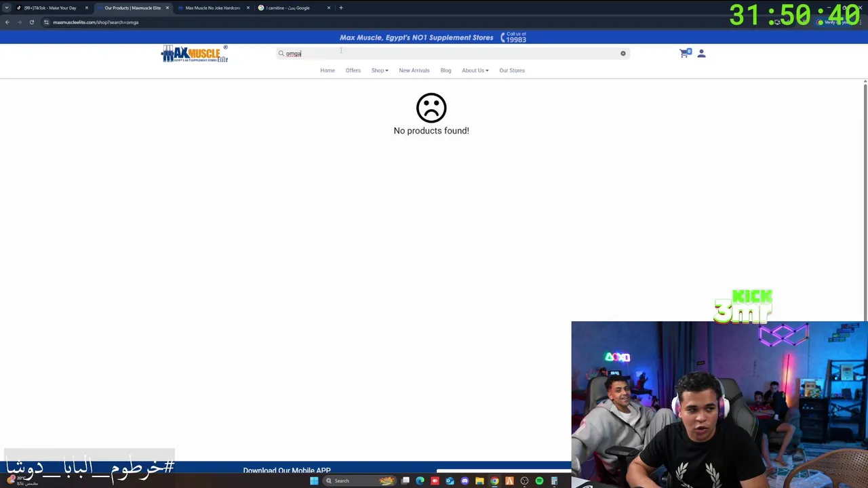Screen dimensions: 868x488
Task: Open the user account icon
Action: [701, 53]
